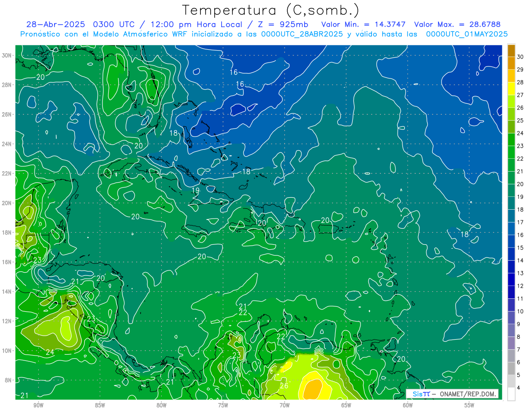Click the "24N" latitude label
This screenshot has height=411, width=532.
8,144
